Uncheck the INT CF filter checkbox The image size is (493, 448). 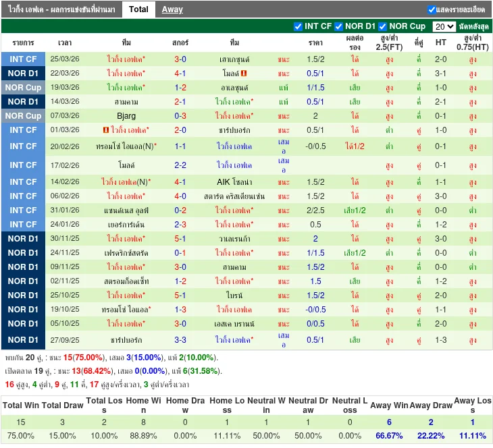[299, 26]
